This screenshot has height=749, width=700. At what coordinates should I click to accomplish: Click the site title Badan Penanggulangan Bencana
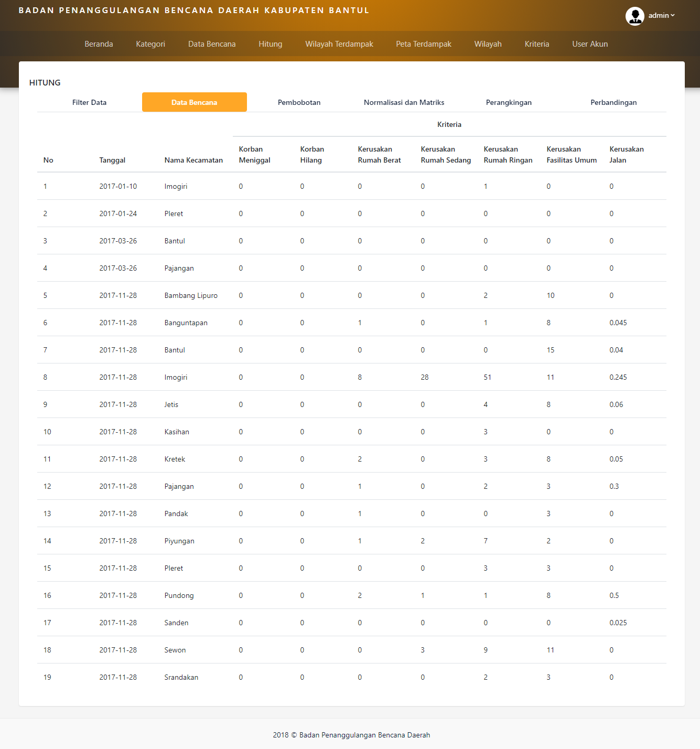click(193, 10)
